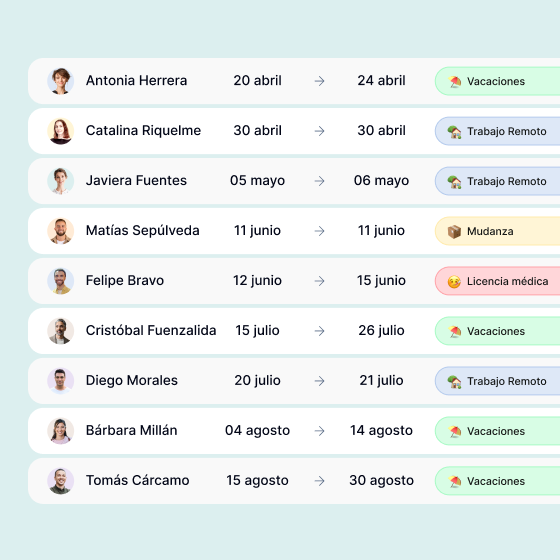Click the end date 14 agosto

click(x=381, y=431)
